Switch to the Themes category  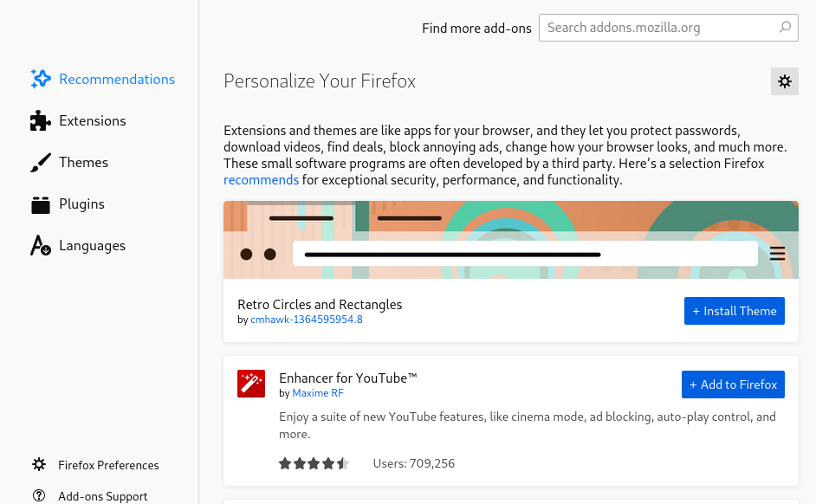click(83, 163)
